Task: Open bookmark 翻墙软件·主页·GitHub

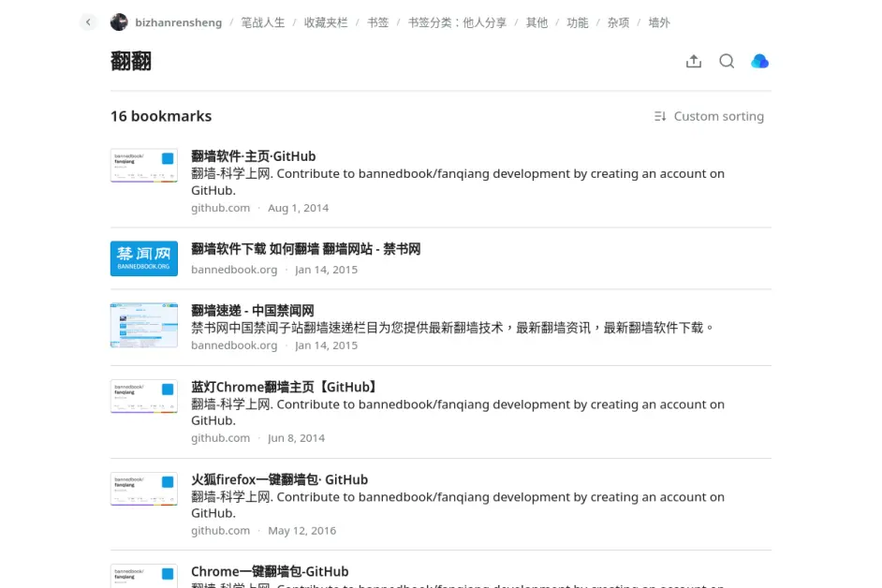Action: click(x=253, y=156)
